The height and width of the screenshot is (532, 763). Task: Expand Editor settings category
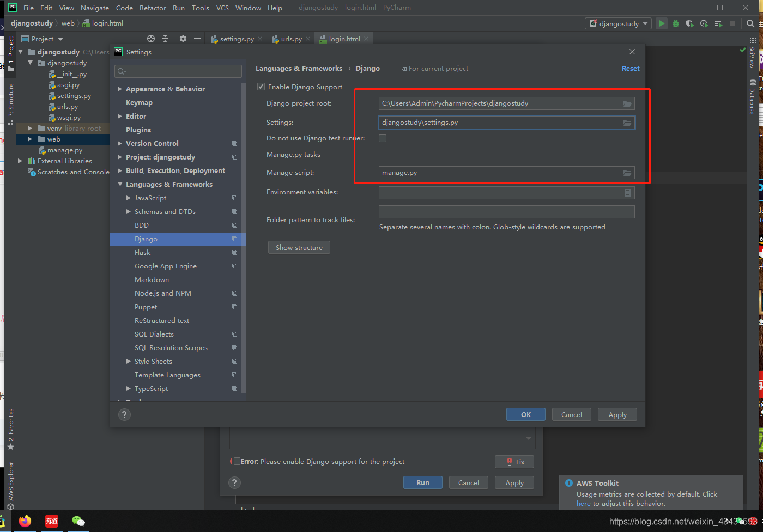coord(120,116)
